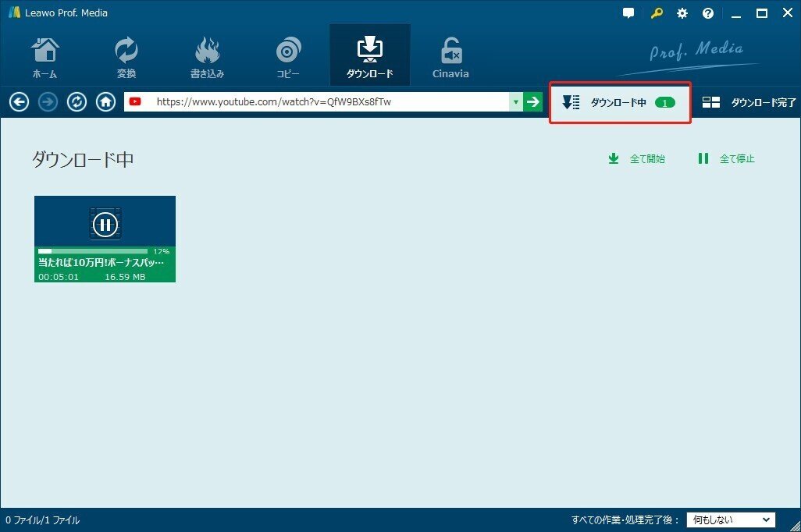The image size is (801, 532).
Task: Click 全て開始 to start all downloads
Action: coord(636,159)
